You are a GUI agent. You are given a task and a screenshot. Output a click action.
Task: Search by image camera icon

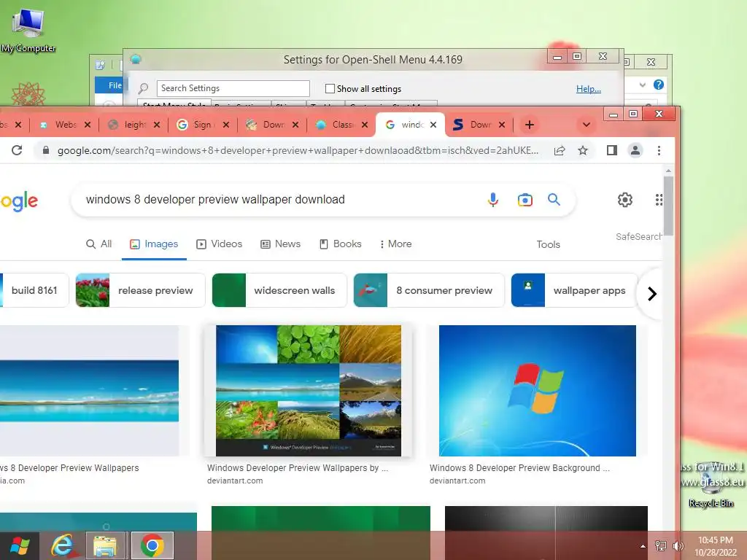(x=525, y=200)
